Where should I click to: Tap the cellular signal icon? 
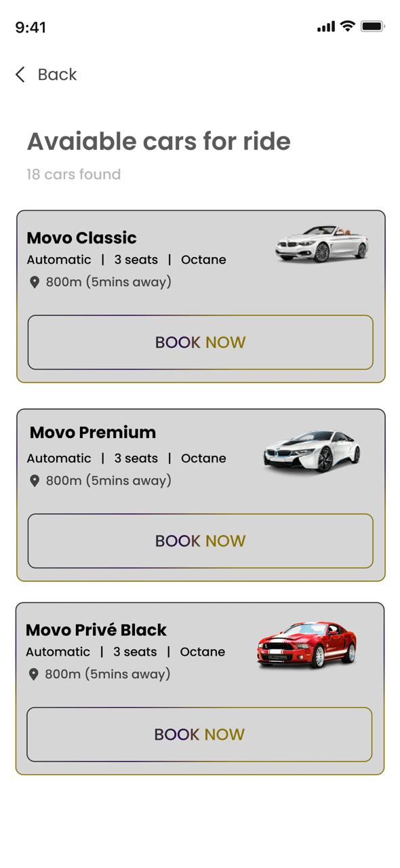click(x=325, y=26)
